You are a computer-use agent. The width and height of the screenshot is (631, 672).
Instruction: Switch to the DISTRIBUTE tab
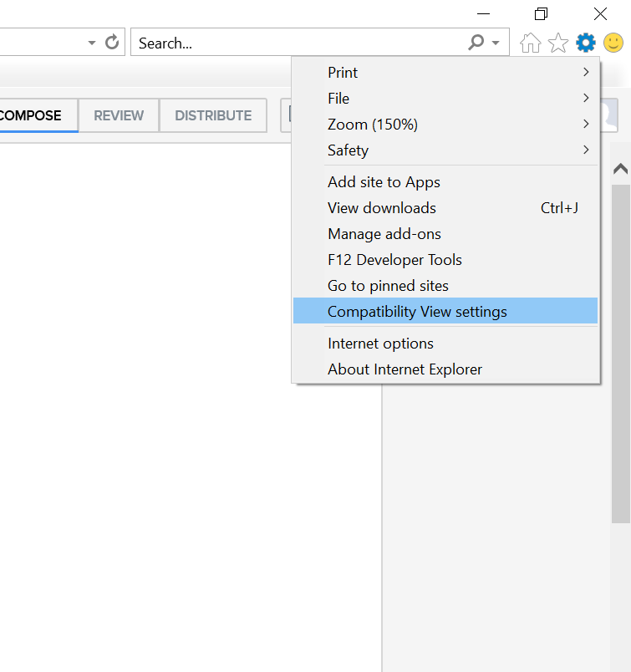[213, 115]
